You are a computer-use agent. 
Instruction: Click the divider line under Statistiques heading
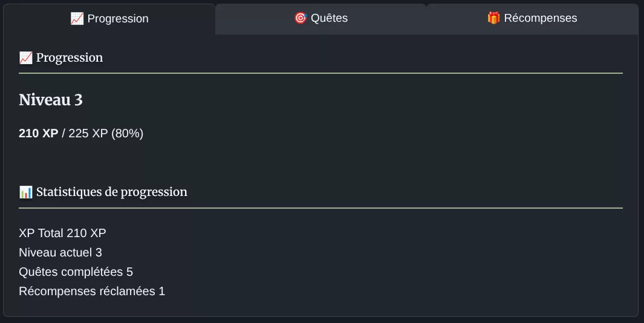pos(320,208)
